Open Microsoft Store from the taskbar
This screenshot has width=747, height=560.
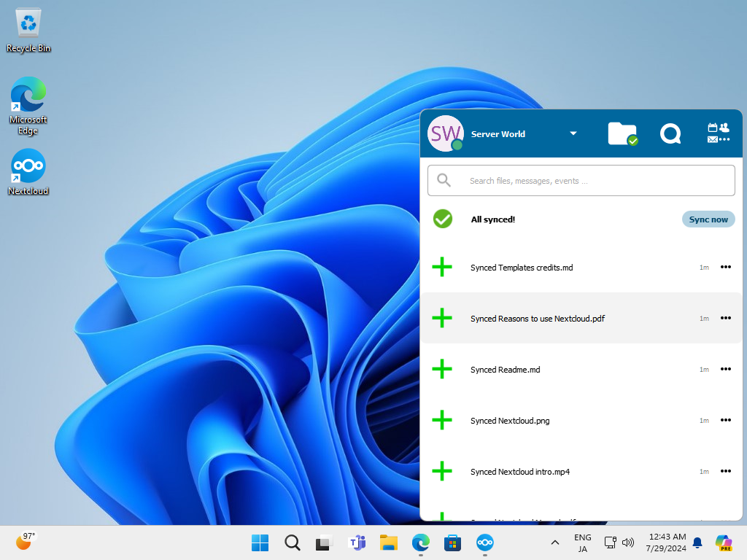click(x=452, y=542)
